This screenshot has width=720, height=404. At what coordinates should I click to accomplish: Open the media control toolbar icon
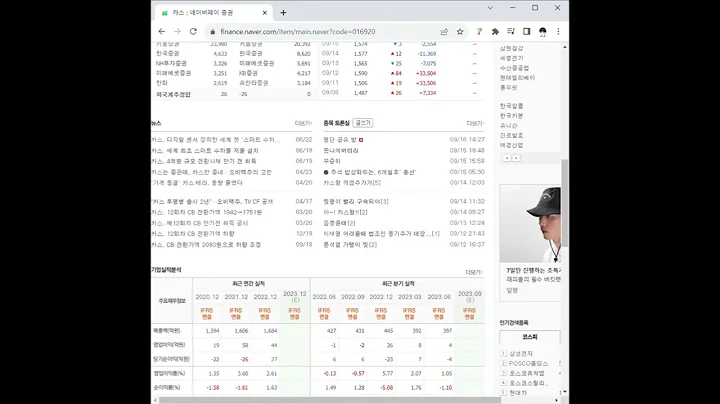[511, 32]
